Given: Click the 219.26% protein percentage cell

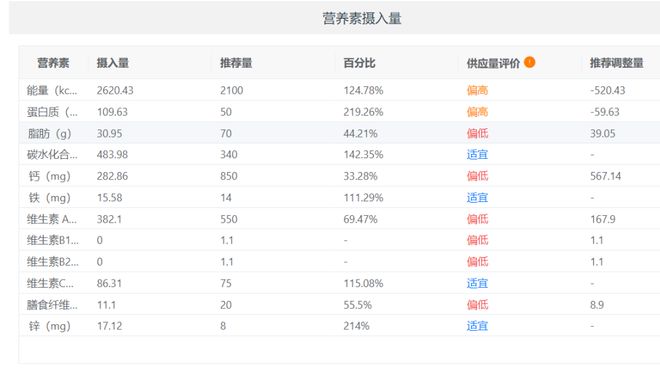Looking at the screenshot, I should point(363,112).
